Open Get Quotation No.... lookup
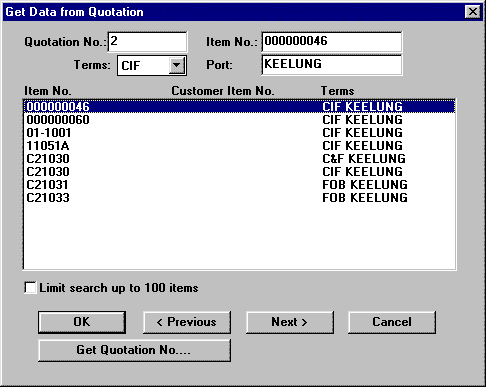The height and width of the screenshot is (387, 486). (x=134, y=350)
